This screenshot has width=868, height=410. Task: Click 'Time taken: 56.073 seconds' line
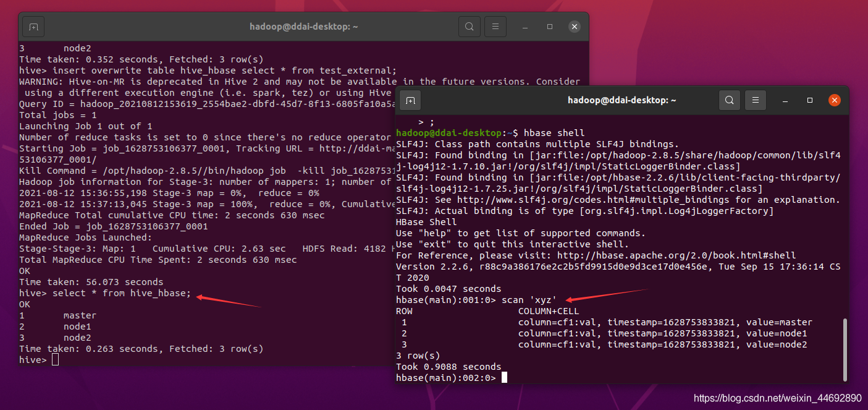click(91, 282)
